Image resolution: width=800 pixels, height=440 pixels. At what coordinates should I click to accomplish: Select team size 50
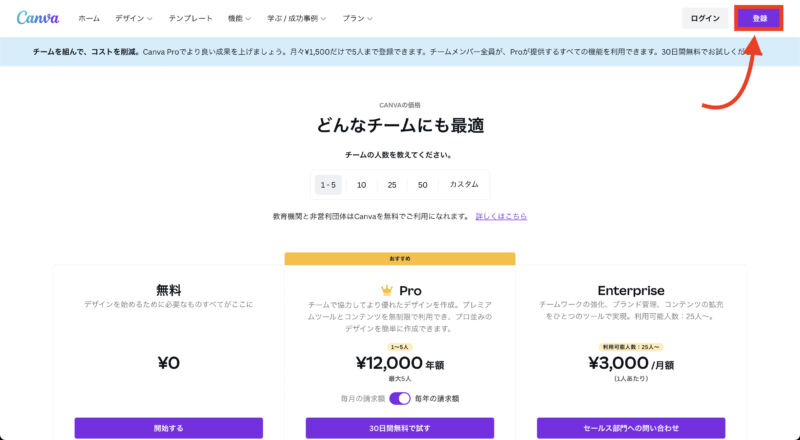tap(422, 185)
